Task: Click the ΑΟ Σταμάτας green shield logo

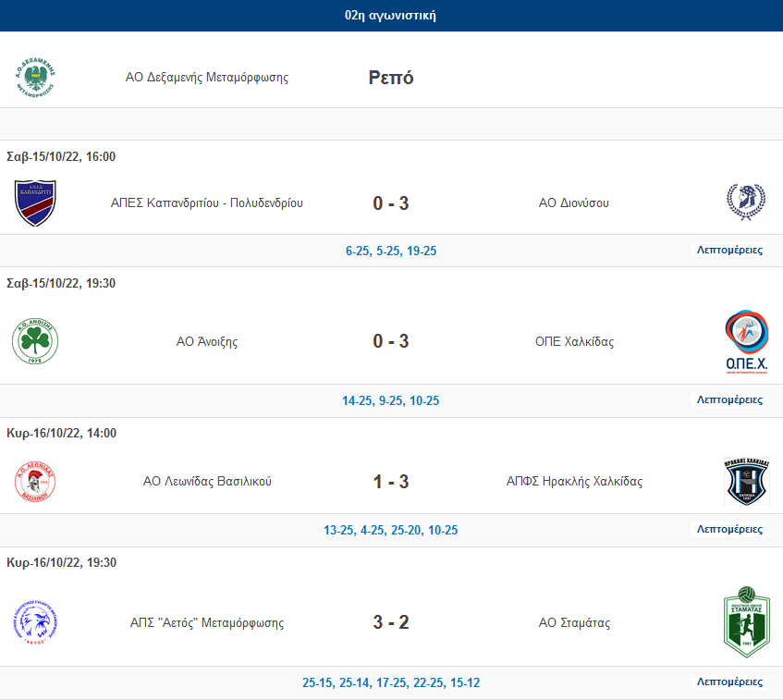Action: (x=747, y=622)
